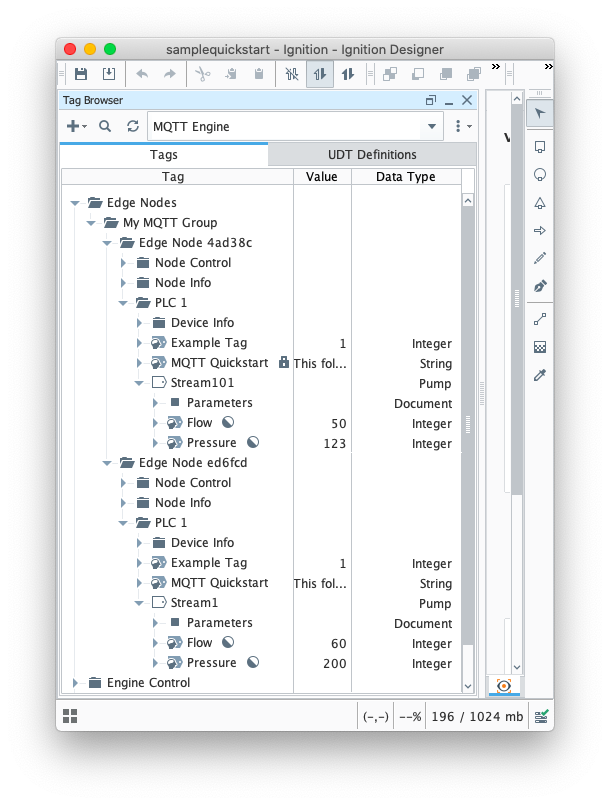
Task: Toggle the comm off mode icon
Action: (x=292, y=74)
